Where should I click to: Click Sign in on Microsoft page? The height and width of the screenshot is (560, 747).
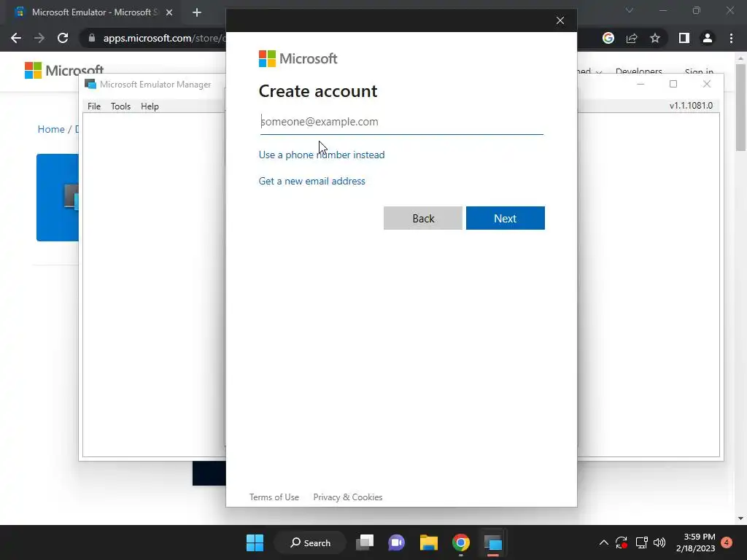pos(699,72)
